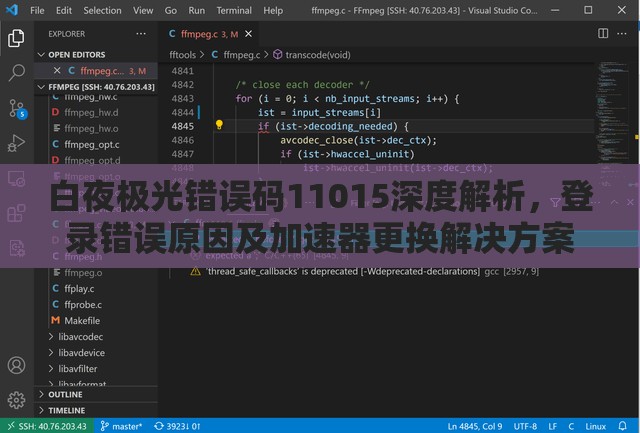The height and width of the screenshot is (433, 640).
Task: Open Run and Debug view icon
Action: pos(16,143)
